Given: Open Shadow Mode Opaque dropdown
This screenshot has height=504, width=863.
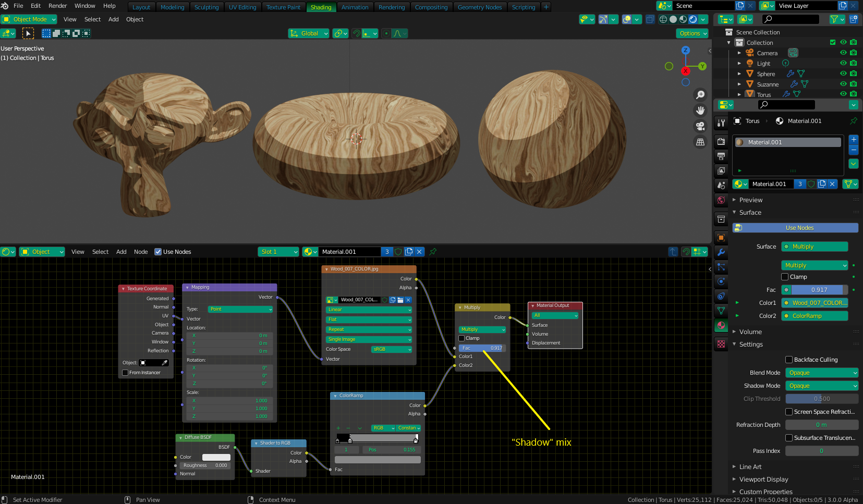Looking at the screenshot, I should click(822, 386).
